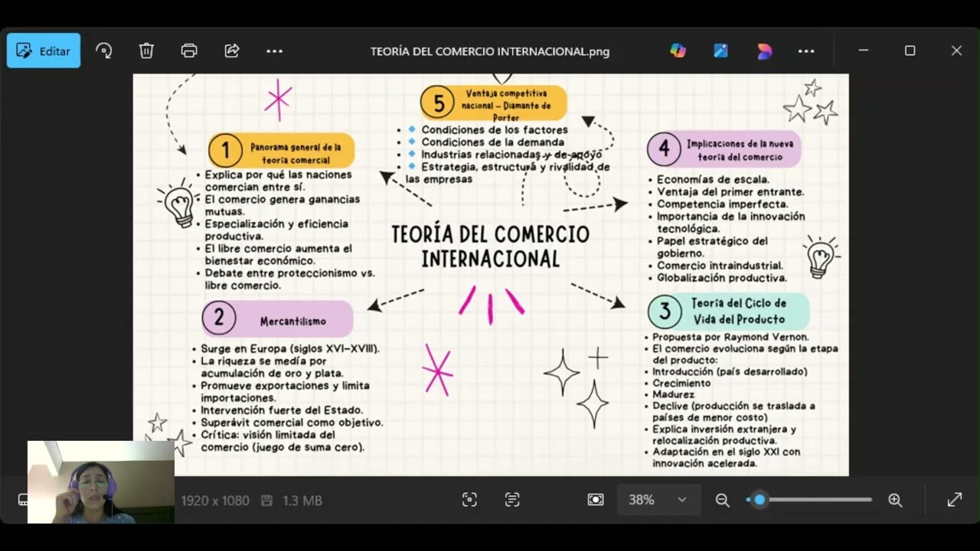Viewport: 980px width, 551px height.
Task: Click the text Competencia imperfecta
Action: coord(722,204)
